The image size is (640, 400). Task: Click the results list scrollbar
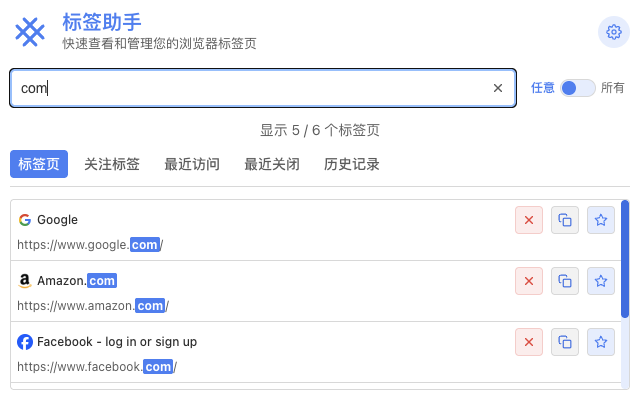pyautogui.click(x=625, y=258)
